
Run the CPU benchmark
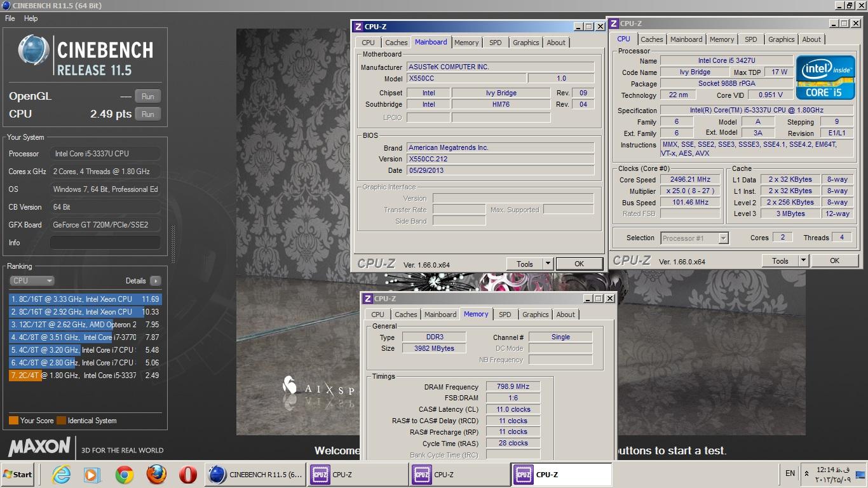click(x=147, y=114)
